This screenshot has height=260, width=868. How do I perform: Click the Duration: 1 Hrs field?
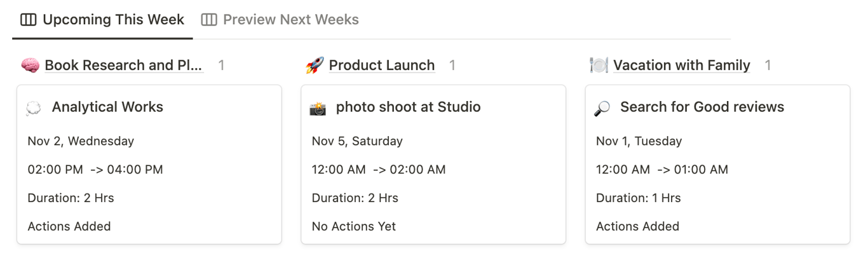pos(638,198)
